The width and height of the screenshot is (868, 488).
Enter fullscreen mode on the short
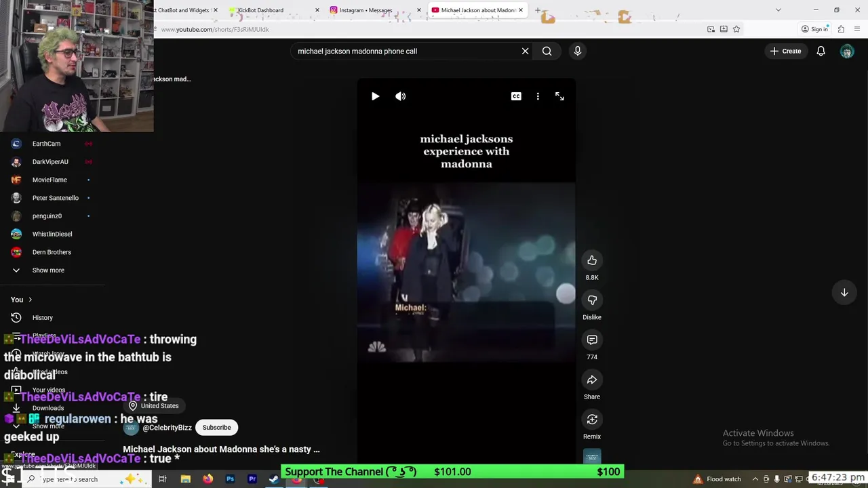[559, 96]
